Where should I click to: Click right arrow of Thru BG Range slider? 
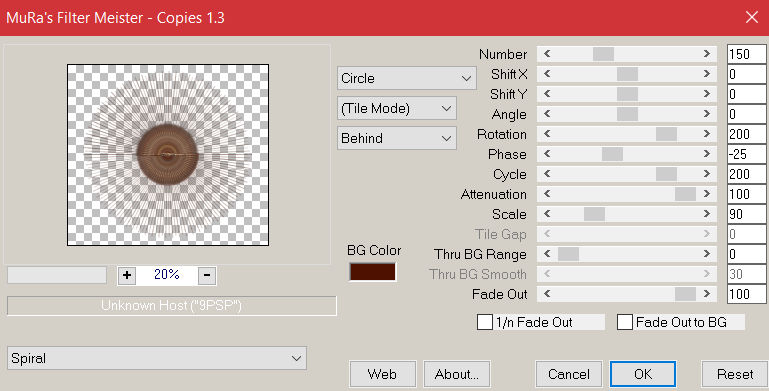[707, 254]
